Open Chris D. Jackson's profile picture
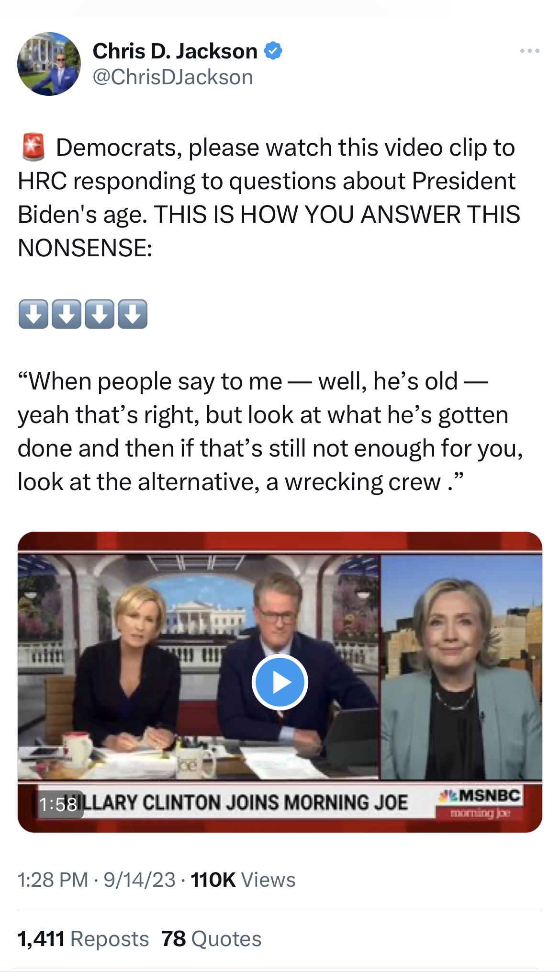This screenshot has height=972, width=560. [x=49, y=64]
